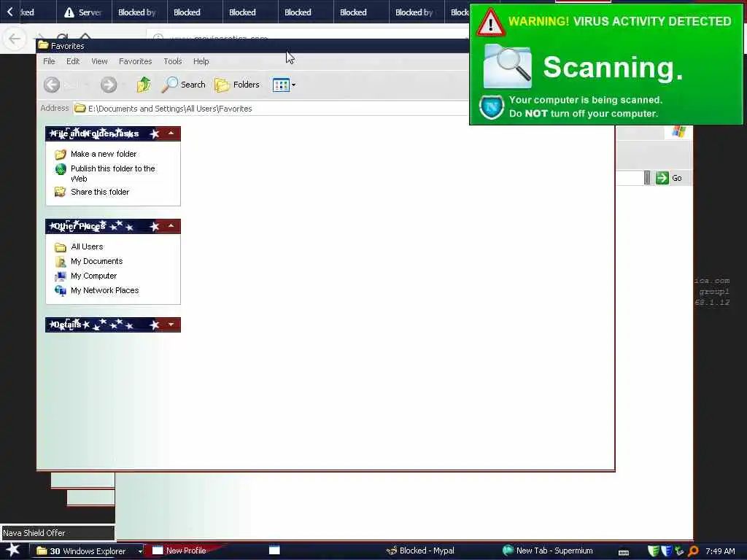Click Make a new folder

[x=104, y=154]
